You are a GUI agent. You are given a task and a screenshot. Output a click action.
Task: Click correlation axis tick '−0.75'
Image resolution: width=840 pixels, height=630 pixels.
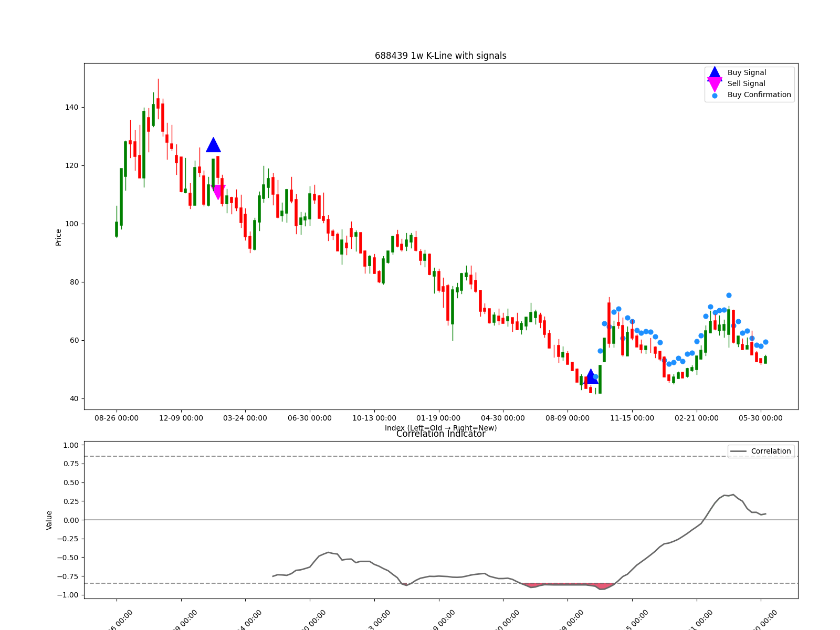click(68, 576)
